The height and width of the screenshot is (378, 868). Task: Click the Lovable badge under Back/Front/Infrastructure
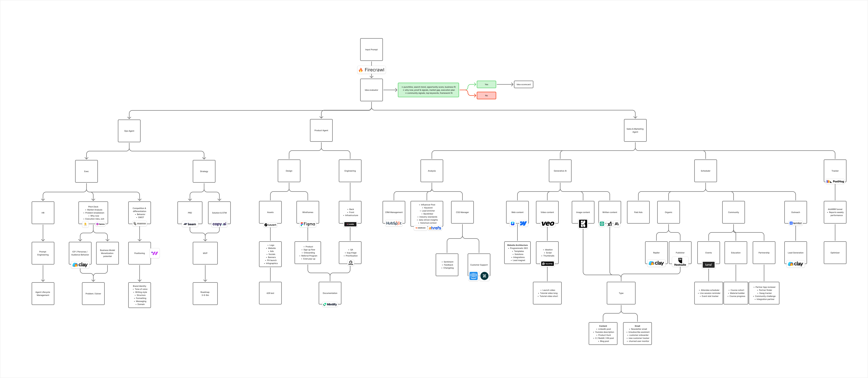click(x=350, y=224)
